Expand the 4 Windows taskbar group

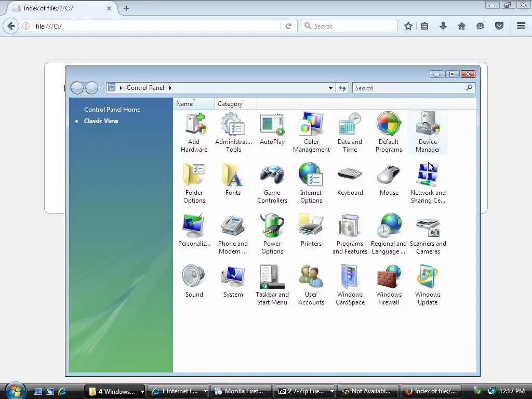[x=142, y=391]
